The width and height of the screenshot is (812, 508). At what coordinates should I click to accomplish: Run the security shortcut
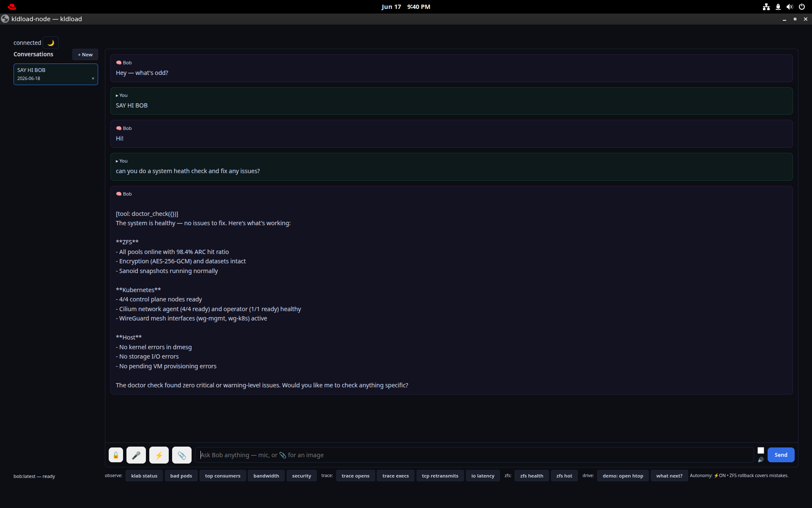click(302, 476)
